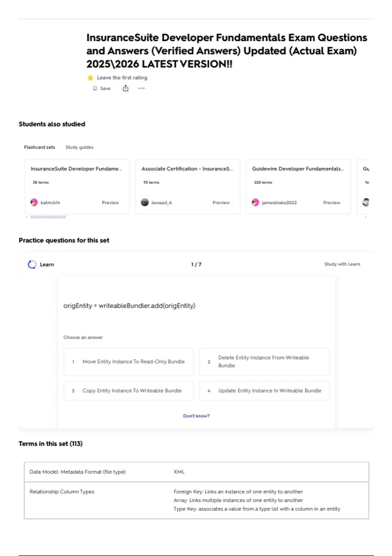This screenshot has width=392, height=556.
Task: Click the carousel horizontal scrollbar thumb
Action: (x=48, y=217)
